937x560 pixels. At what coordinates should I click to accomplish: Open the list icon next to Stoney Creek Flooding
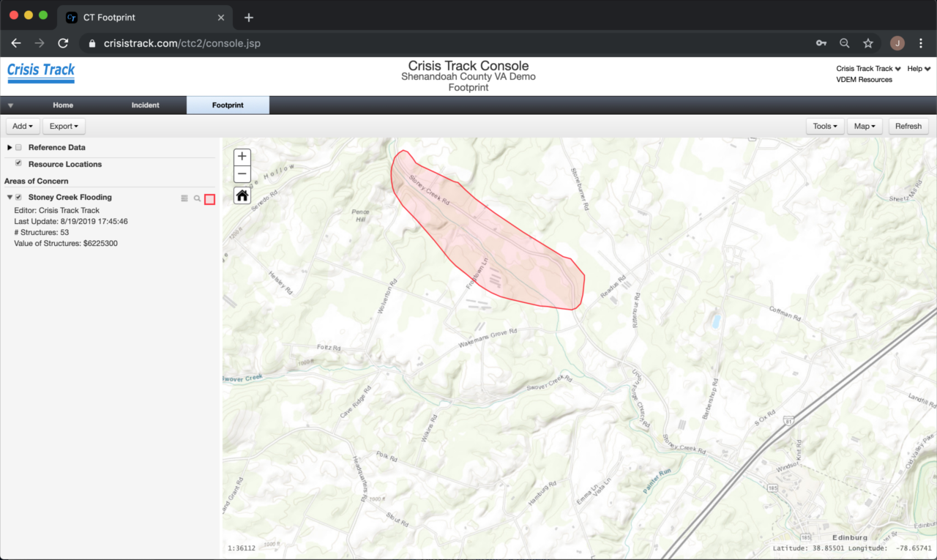point(184,198)
